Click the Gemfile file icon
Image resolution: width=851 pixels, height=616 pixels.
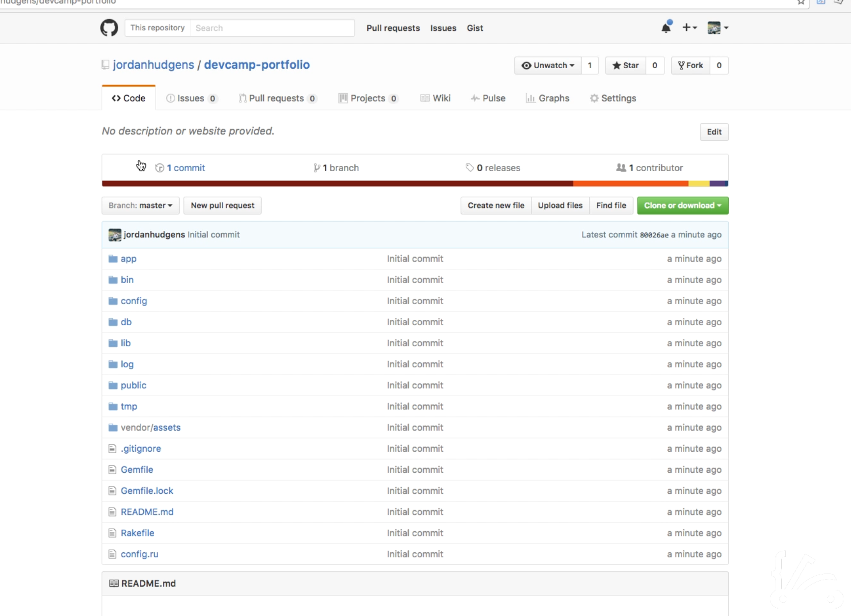[112, 470]
